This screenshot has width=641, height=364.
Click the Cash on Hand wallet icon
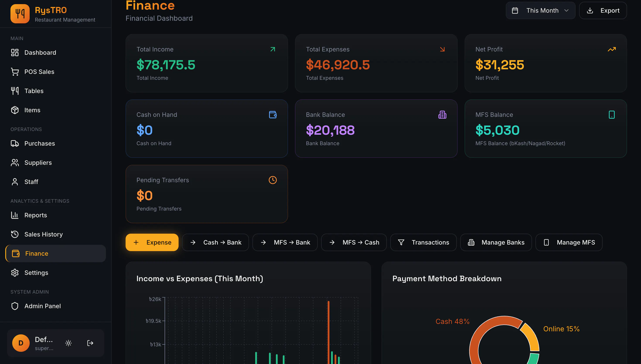tap(273, 115)
